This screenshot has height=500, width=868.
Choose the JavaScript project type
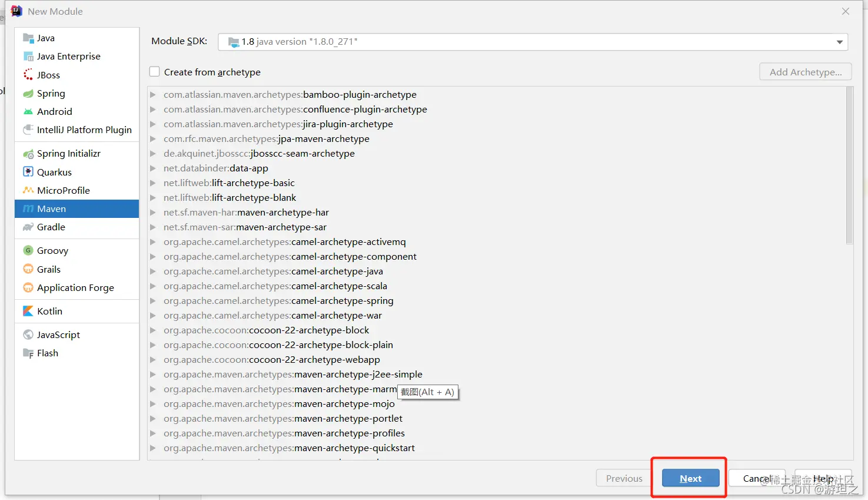click(77, 335)
